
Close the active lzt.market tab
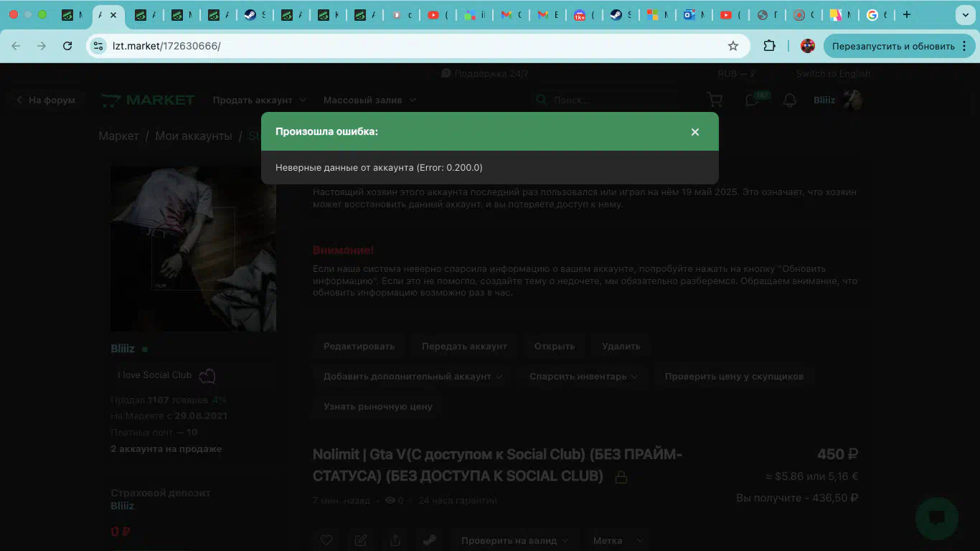point(113,14)
